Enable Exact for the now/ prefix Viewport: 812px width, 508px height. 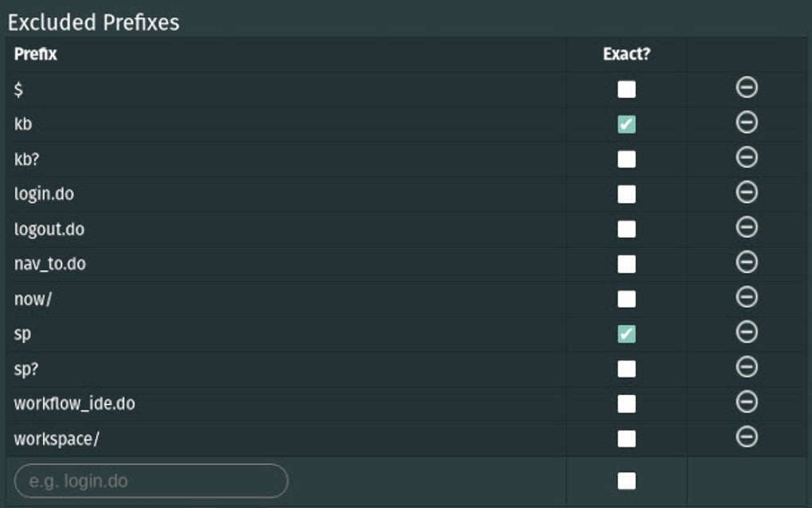(x=626, y=299)
